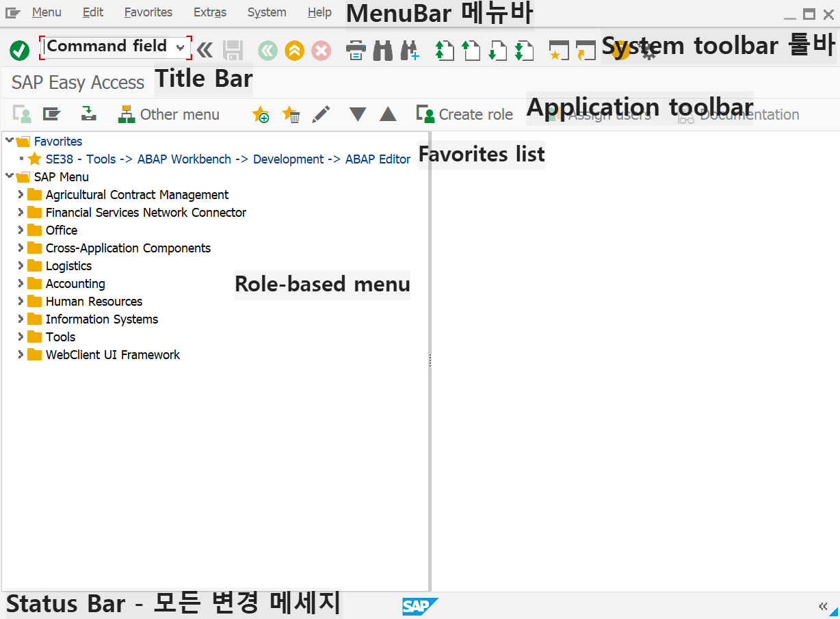
Task: Open the Help menu
Action: [x=319, y=12]
